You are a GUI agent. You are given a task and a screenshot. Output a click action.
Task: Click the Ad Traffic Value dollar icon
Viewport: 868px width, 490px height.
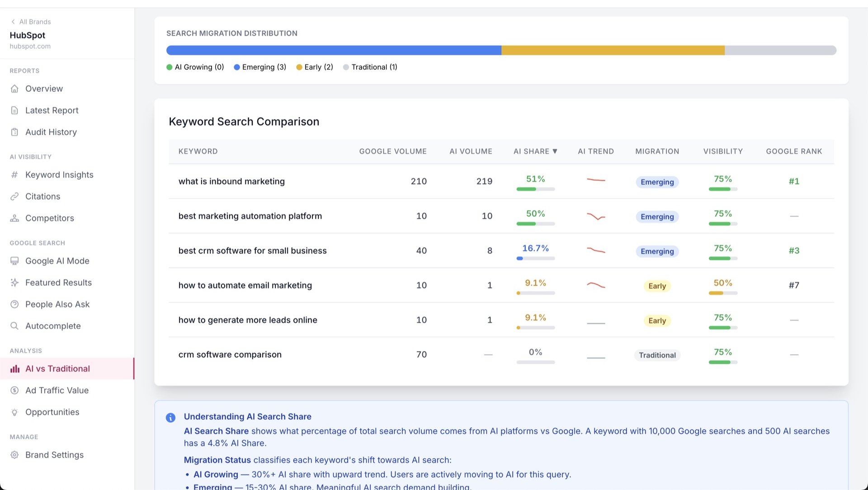pyautogui.click(x=14, y=391)
